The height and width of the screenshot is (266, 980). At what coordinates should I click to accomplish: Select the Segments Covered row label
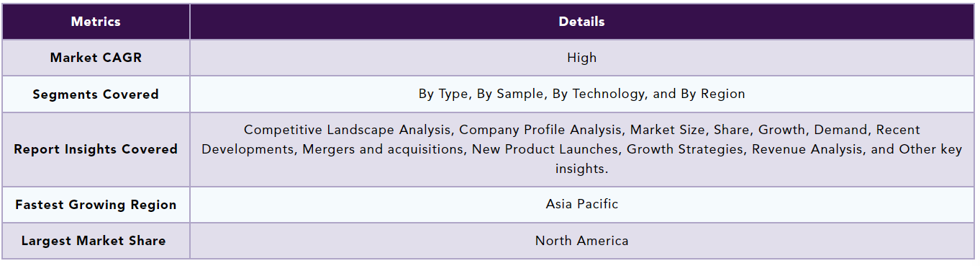click(96, 94)
